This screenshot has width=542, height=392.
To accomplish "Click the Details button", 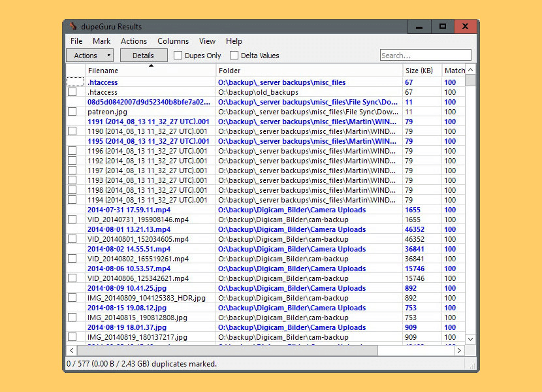I will pyautogui.click(x=144, y=56).
